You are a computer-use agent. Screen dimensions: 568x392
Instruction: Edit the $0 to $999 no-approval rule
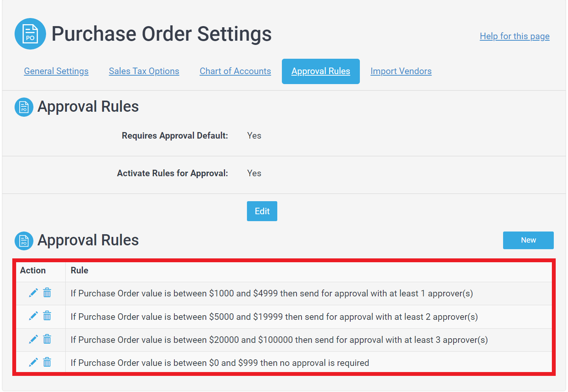tap(33, 362)
